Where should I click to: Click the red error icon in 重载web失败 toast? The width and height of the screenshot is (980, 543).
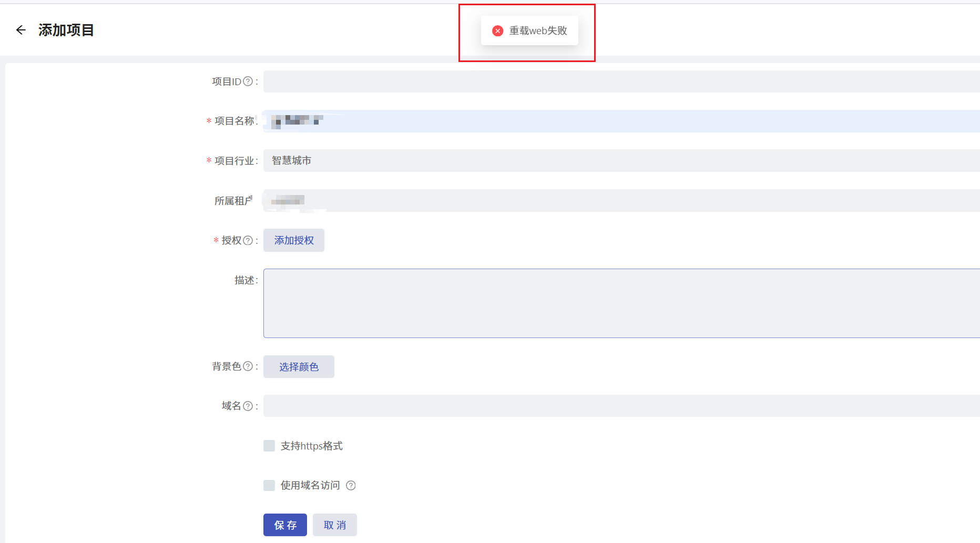pos(497,31)
